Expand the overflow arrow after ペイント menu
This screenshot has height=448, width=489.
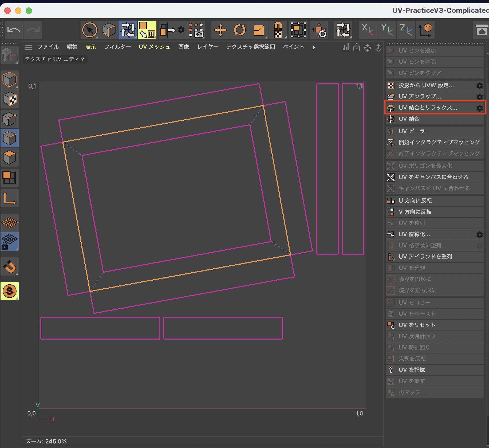point(314,47)
